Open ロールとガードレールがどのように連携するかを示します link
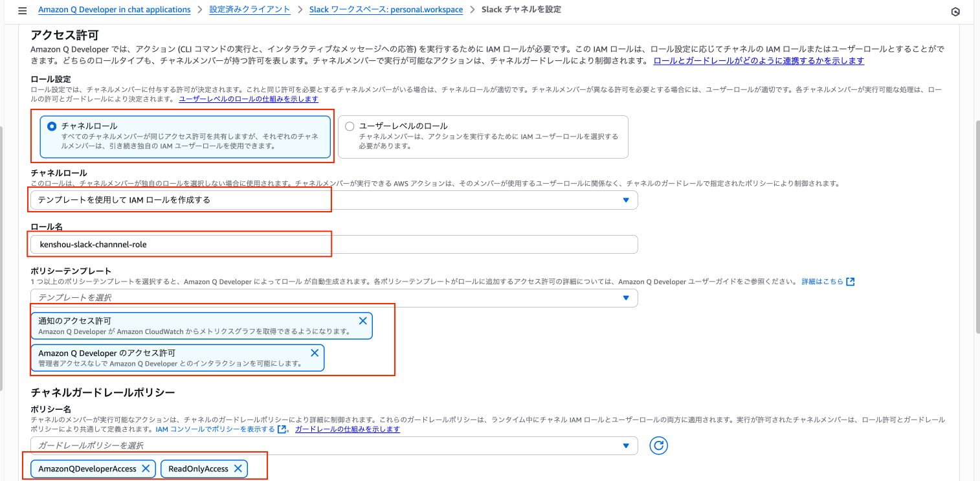This screenshot has height=481, width=980. 759,61
